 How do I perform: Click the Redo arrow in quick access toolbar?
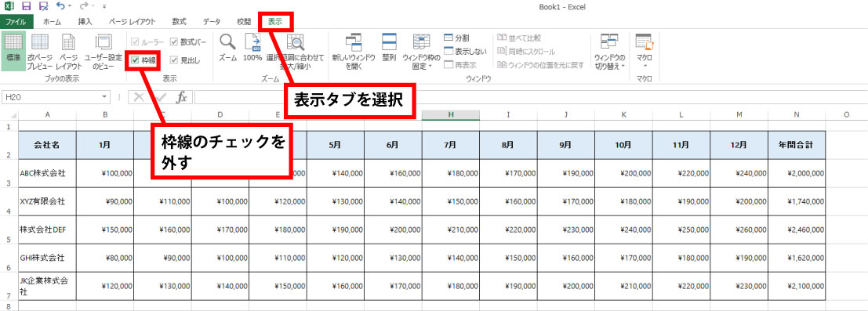84,6
